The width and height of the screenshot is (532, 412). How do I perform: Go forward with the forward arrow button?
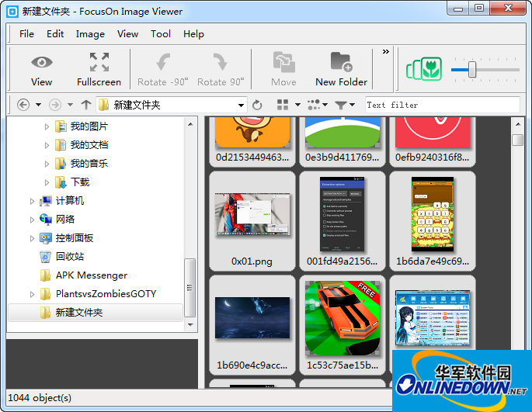(55, 105)
